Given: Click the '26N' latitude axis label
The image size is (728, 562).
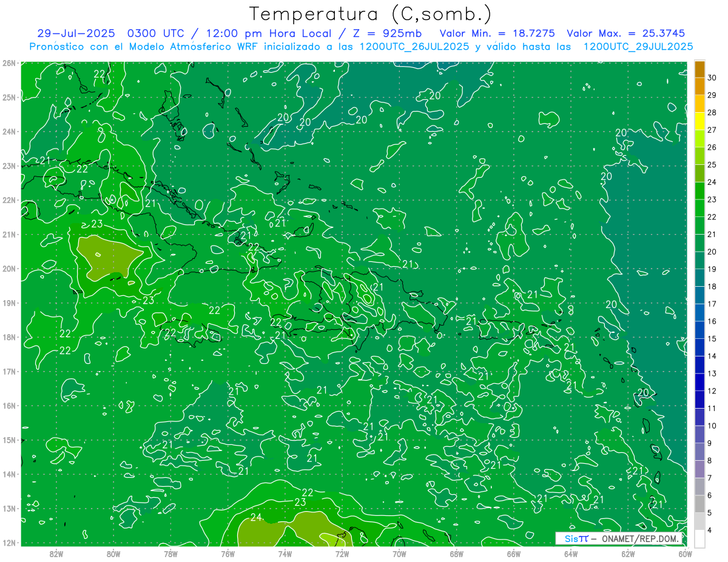Looking at the screenshot, I should coord(9,63).
